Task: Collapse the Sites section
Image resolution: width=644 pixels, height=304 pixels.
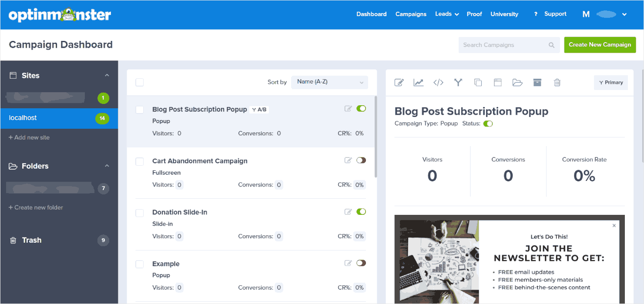Action: tap(107, 75)
